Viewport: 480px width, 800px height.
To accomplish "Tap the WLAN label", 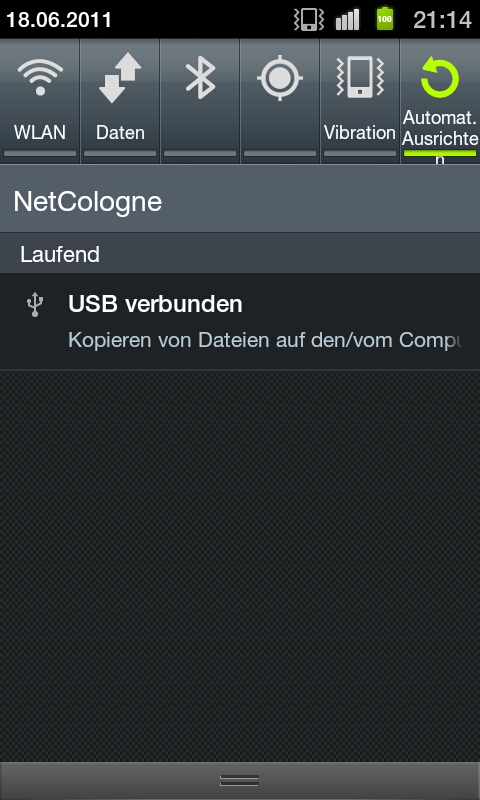I will [40, 132].
